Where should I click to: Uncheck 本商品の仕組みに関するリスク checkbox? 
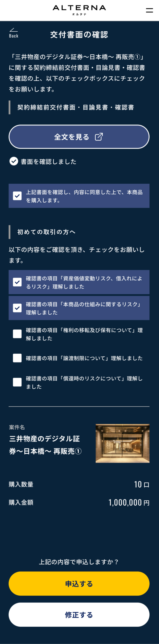tap(17, 308)
